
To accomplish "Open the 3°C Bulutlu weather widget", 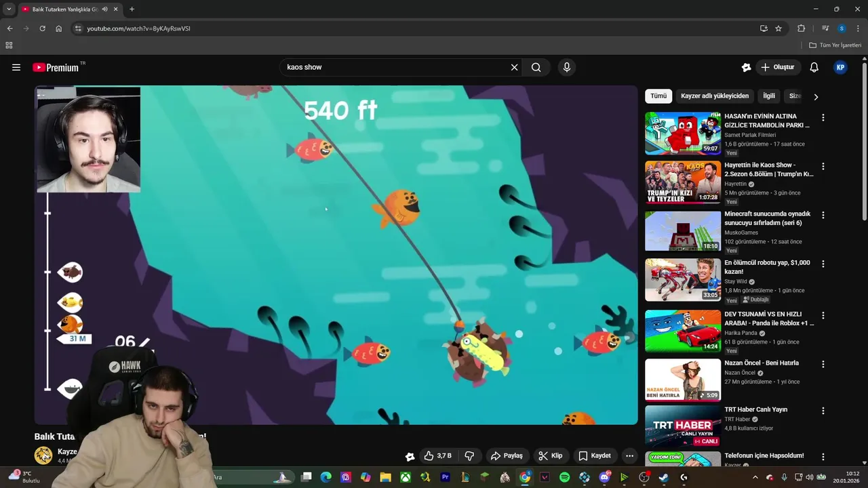I will [24, 477].
